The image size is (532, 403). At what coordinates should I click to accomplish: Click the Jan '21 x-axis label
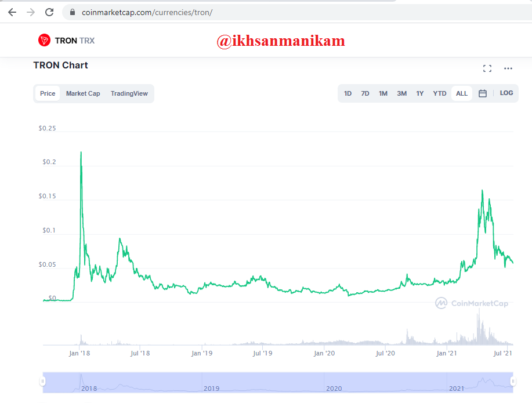[x=447, y=353]
